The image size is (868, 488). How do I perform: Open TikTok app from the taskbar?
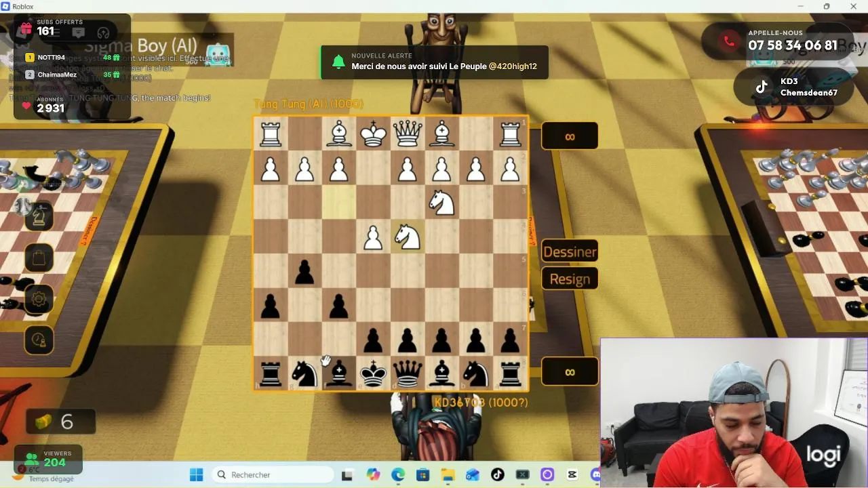tap(497, 474)
